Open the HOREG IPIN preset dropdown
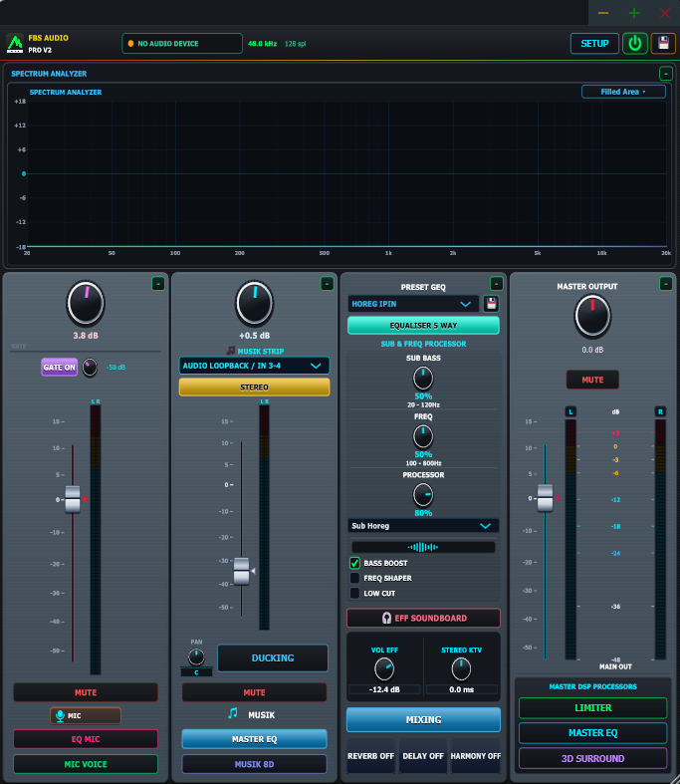This screenshot has height=784, width=680. pos(413,304)
